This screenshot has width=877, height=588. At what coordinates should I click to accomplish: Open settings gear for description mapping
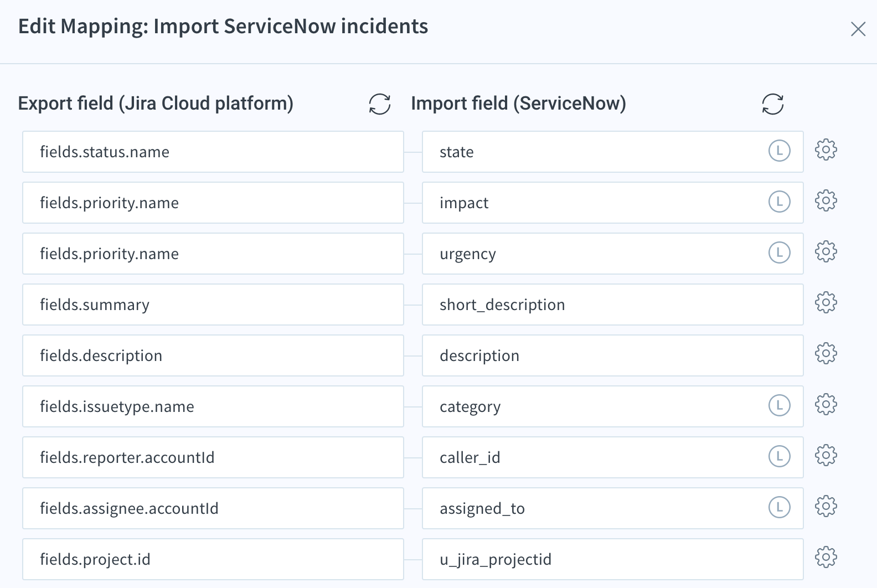click(826, 353)
